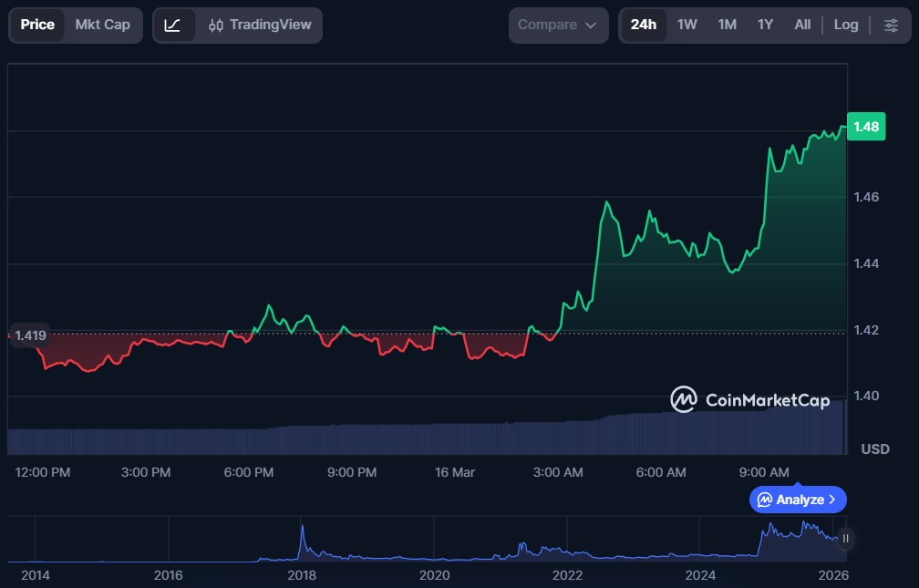Click the 2018 peak in the overview chart
This screenshot has width=919, height=588.
coord(302,527)
